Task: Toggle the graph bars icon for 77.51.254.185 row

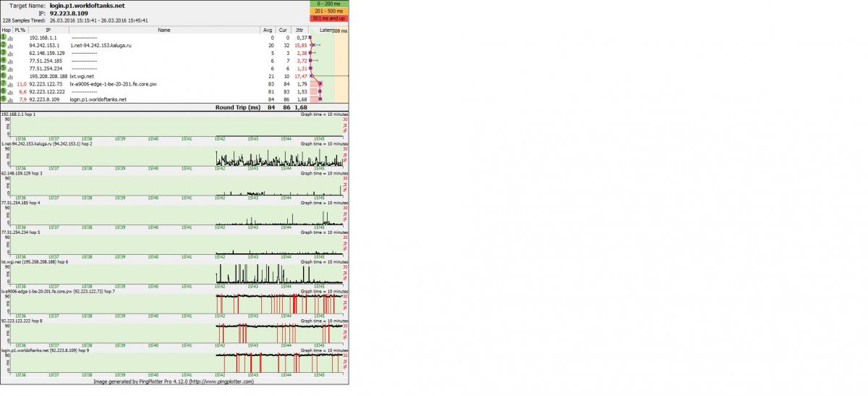Action: pos(10,61)
